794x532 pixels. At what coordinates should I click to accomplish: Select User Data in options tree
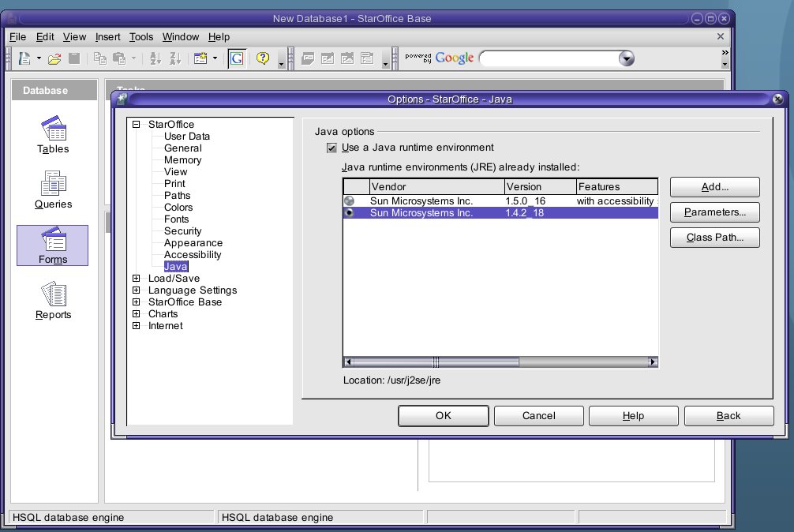[x=187, y=137]
